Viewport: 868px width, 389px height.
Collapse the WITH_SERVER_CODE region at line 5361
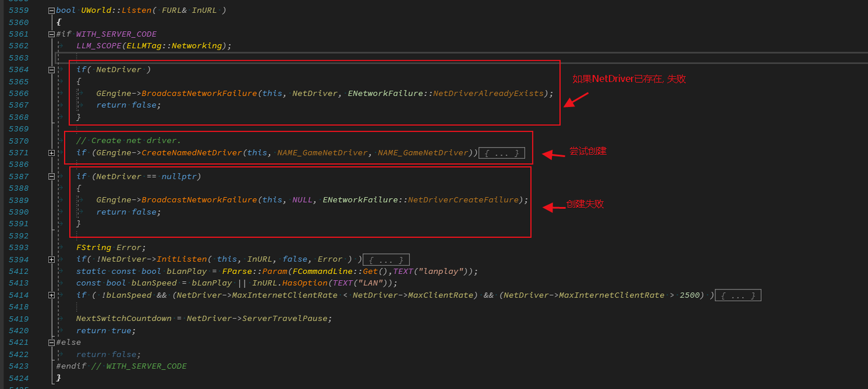pos(51,34)
